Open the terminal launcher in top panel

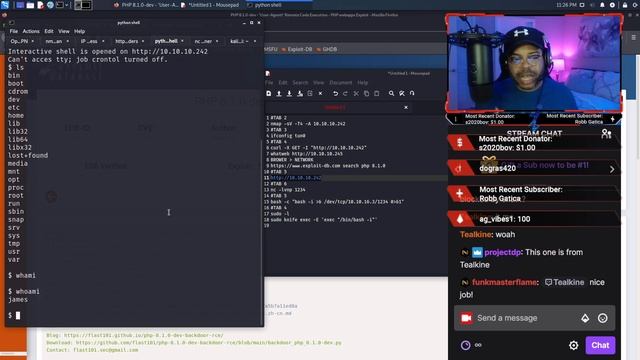[x=60, y=5]
